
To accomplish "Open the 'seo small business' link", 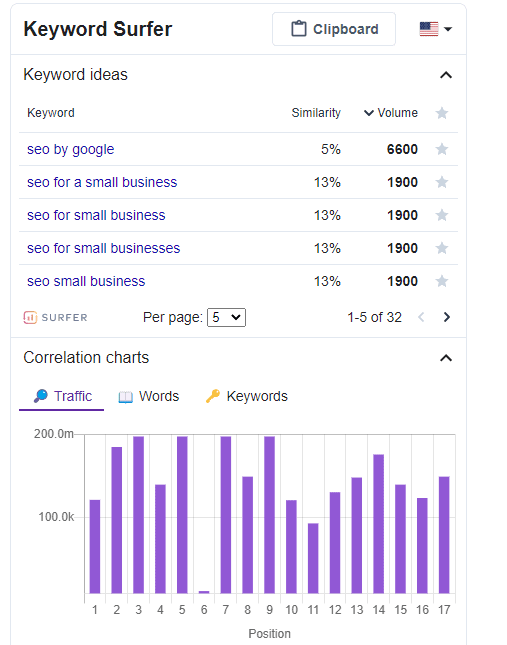I will pos(86,281).
